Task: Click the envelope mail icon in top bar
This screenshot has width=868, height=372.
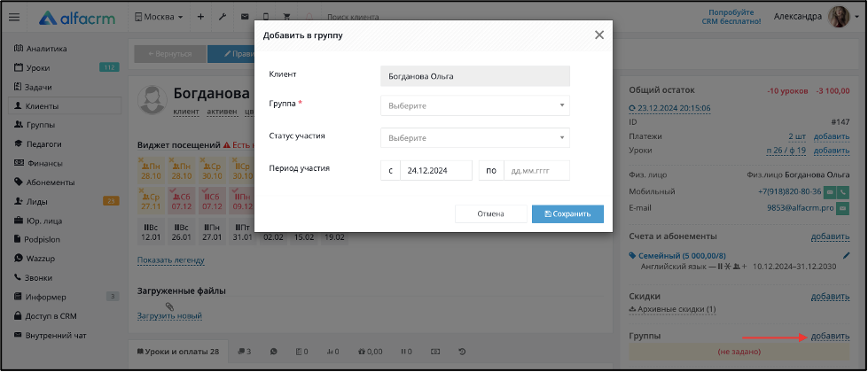Action: point(244,17)
